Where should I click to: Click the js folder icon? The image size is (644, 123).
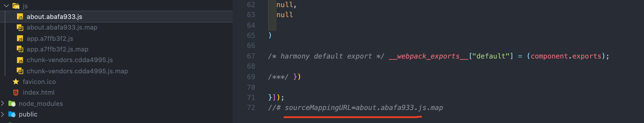pos(16,6)
